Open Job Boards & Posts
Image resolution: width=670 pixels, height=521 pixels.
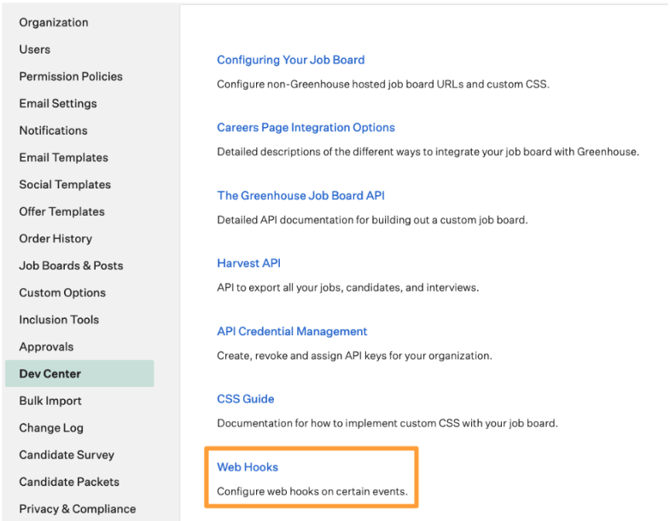(x=71, y=265)
